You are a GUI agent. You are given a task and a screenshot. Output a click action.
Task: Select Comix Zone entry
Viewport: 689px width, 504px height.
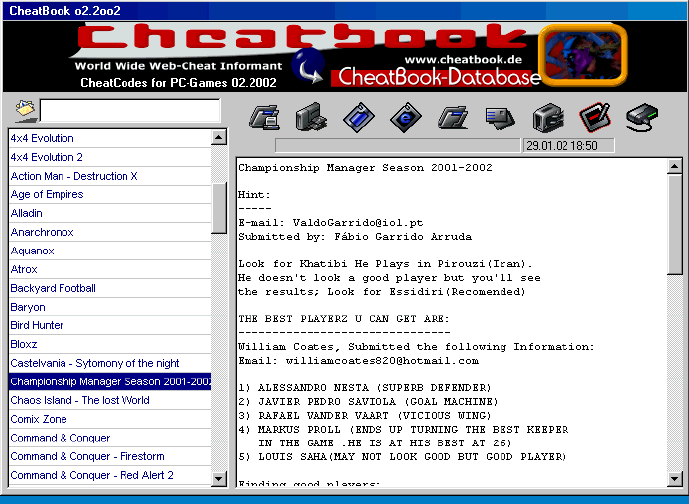(110, 419)
